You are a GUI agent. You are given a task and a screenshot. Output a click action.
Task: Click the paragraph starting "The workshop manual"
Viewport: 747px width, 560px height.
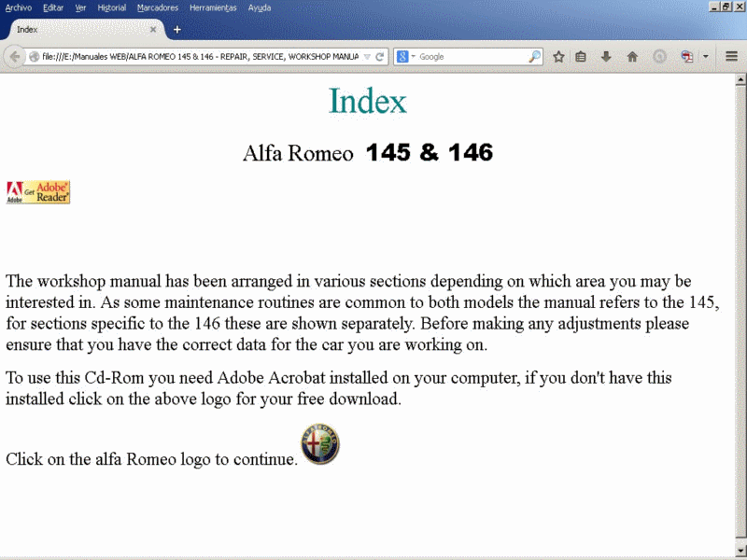(x=362, y=313)
